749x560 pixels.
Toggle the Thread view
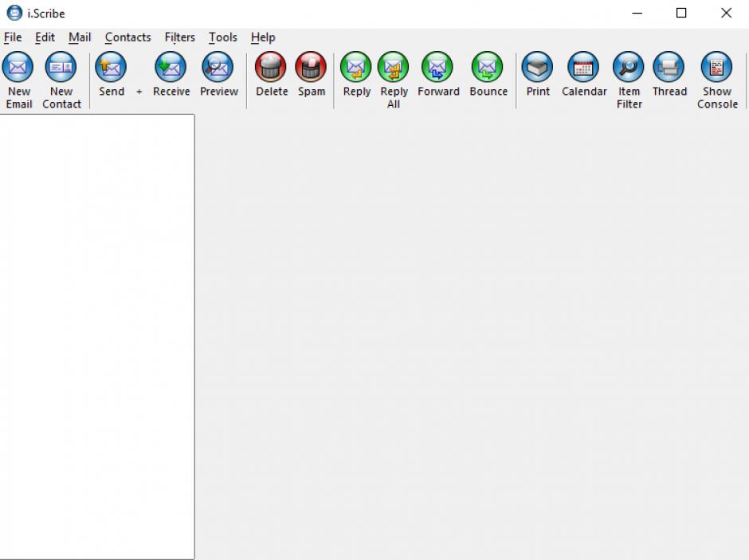click(x=669, y=69)
